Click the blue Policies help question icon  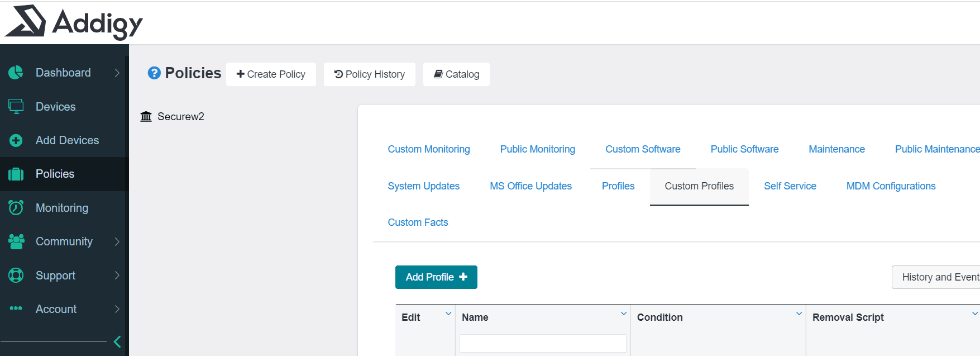pos(154,73)
